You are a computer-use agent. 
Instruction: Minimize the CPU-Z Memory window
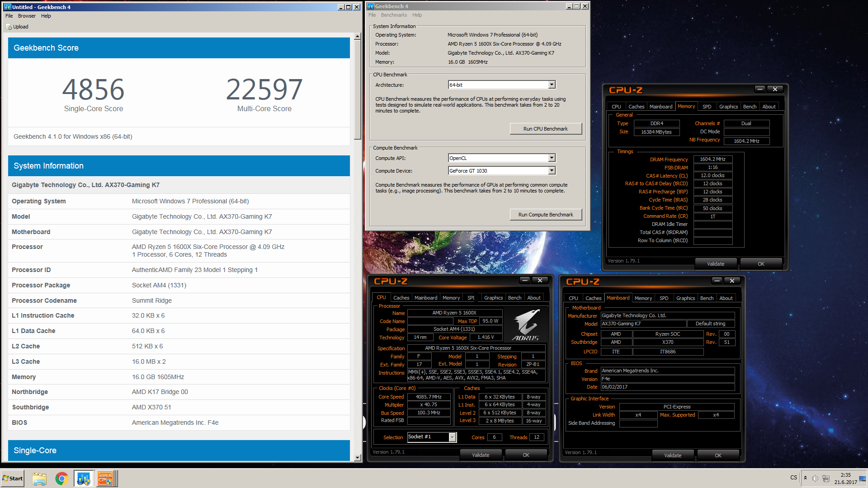pos(760,89)
